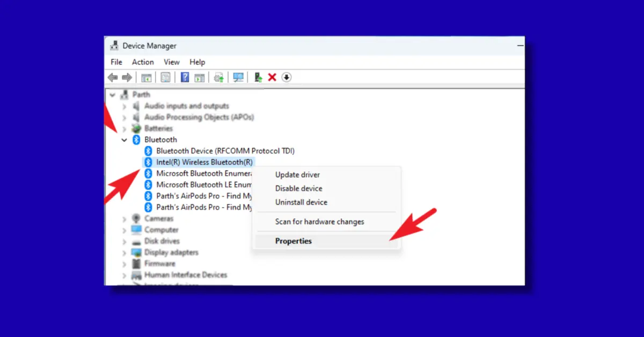Viewport: 644px width, 337px height.
Task: Click the Forward navigation arrow
Action: point(127,77)
